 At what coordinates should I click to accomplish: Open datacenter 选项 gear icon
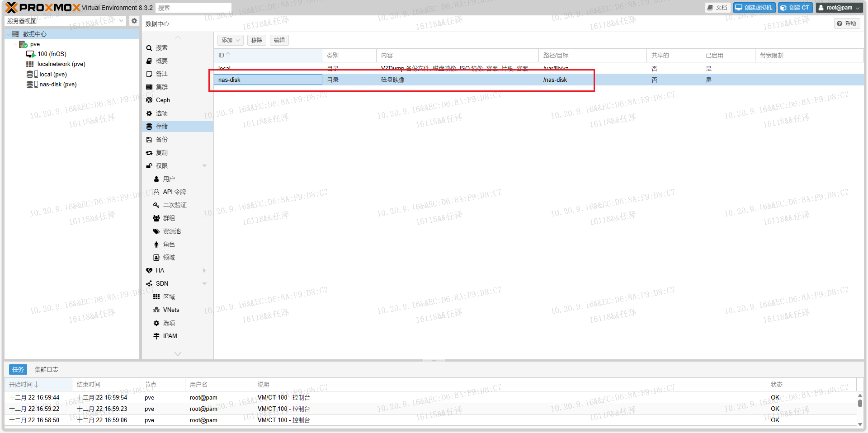click(x=149, y=113)
